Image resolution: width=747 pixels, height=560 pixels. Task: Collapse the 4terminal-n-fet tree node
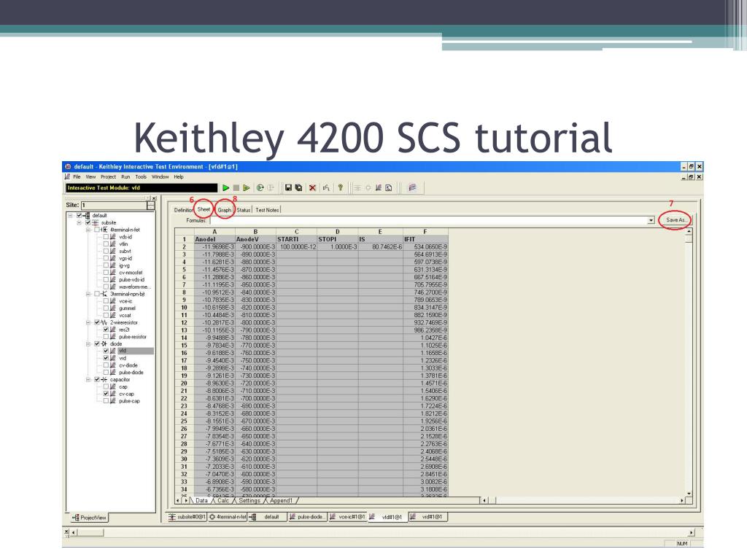point(88,230)
